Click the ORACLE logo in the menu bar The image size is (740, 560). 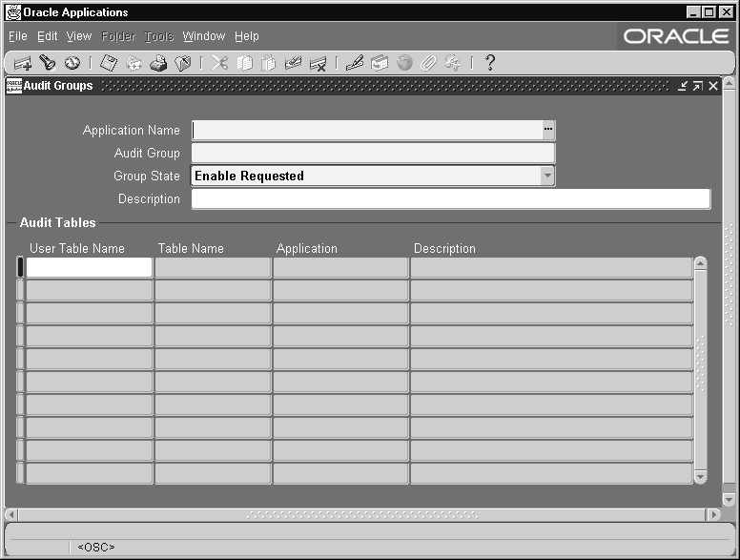pos(676,36)
